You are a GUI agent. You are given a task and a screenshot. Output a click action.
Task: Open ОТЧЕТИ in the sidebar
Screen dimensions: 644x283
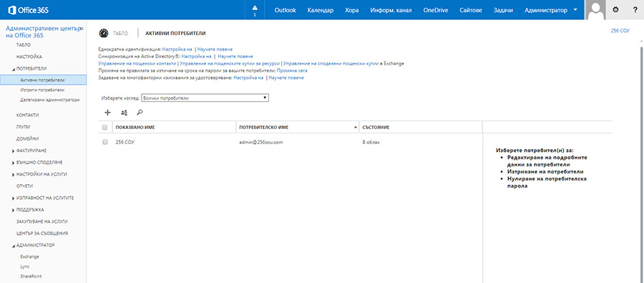pos(24,186)
